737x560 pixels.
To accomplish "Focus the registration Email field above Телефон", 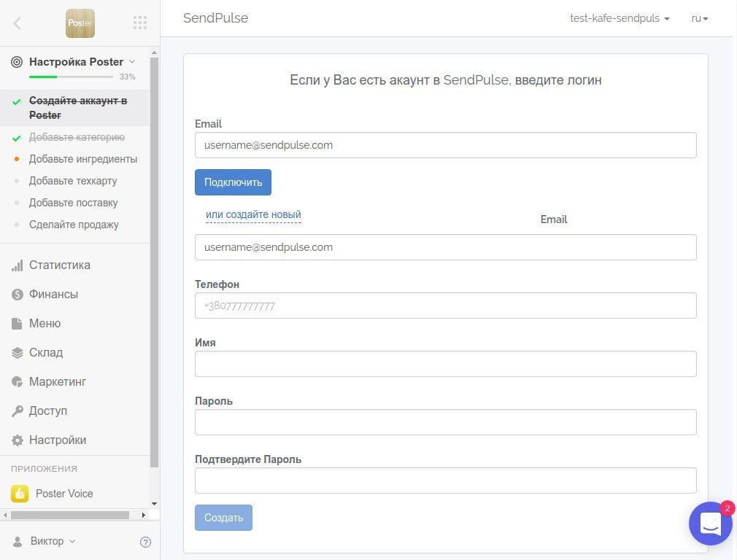I will click(x=446, y=247).
